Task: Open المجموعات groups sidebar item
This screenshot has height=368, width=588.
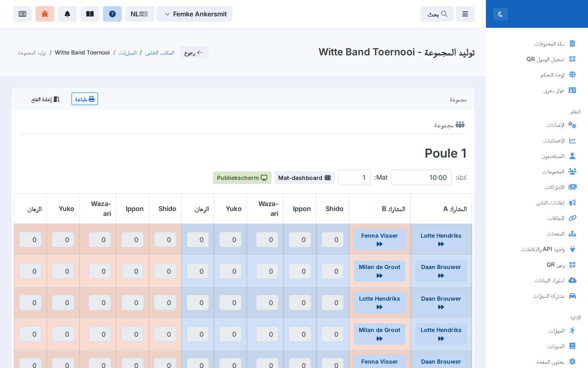Action: point(559,171)
